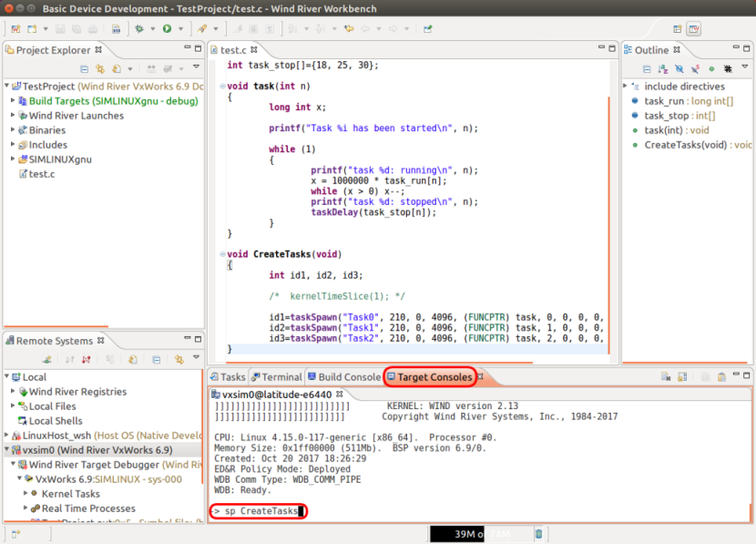Expand the SIMLINUXgnu folder

pyautogui.click(x=13, y=159)
